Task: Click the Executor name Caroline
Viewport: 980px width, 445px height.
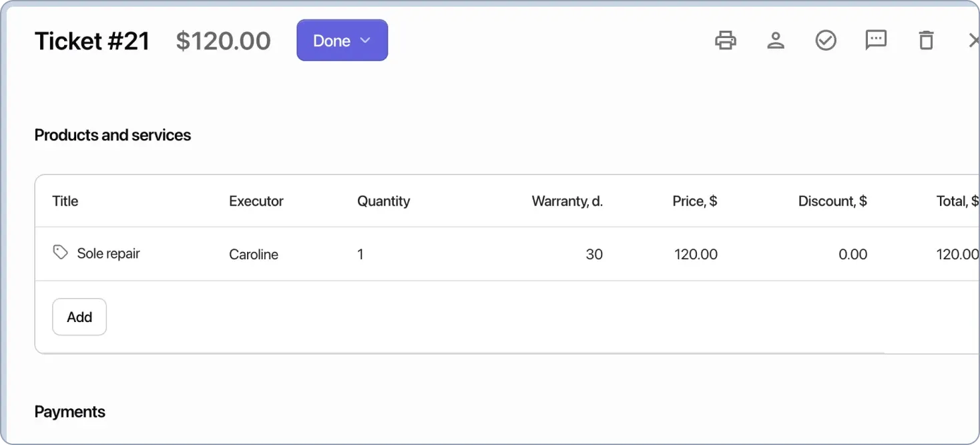Action: (x=254, y=254)
